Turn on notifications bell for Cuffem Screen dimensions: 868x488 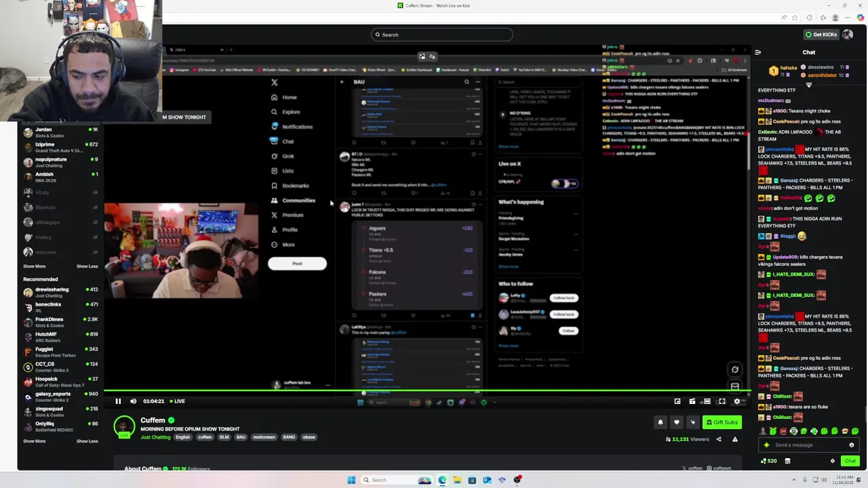click(660, 422)
